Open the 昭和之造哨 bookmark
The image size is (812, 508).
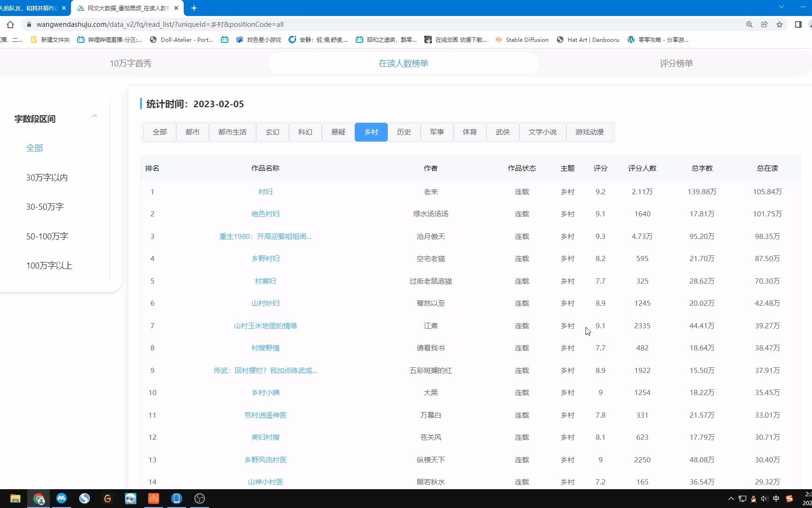386,40
